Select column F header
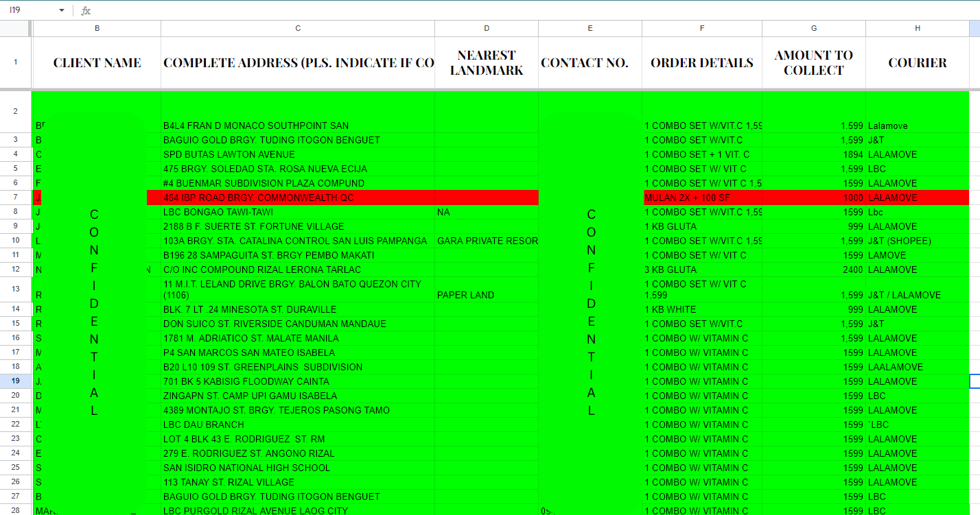 702,28
